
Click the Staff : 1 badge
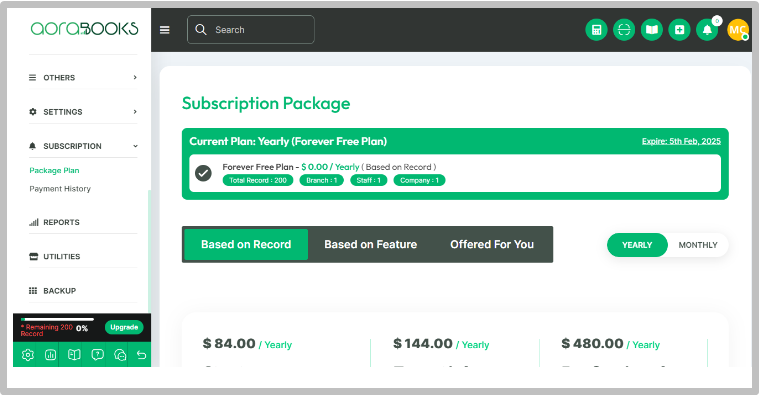click(368, 180)
